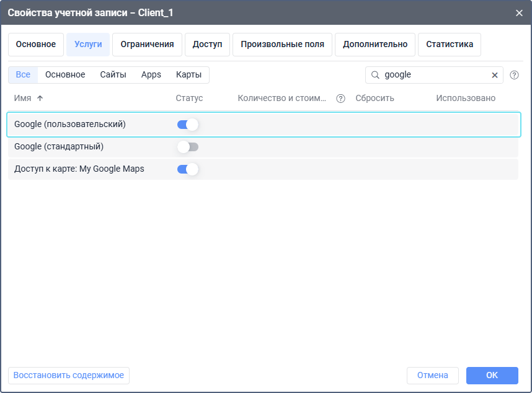Filter services by Сайты
The height and width of the screenshot is (393, 532).
pyautogui.click(x=113, y=75)
